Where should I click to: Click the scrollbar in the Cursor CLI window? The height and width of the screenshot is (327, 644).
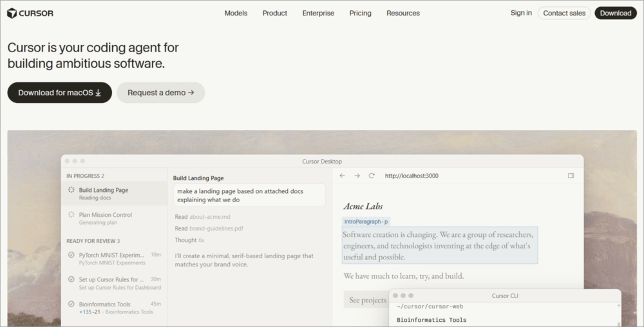619,314
